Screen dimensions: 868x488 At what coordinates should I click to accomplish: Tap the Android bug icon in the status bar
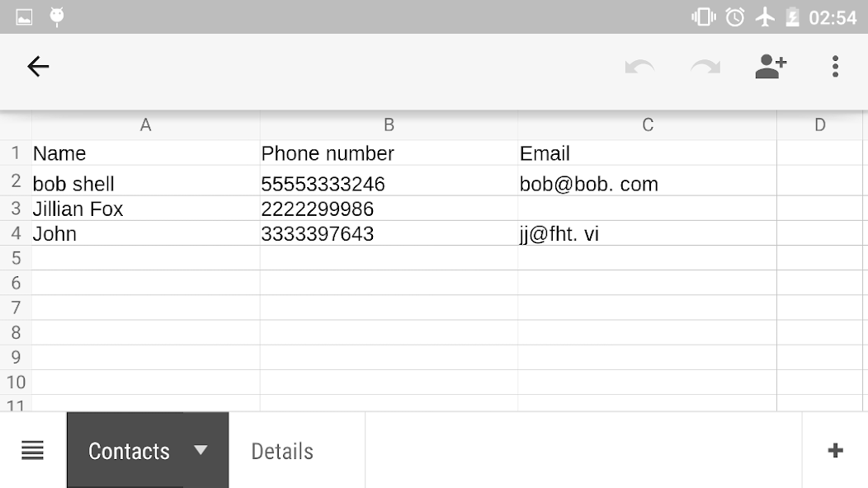point(56,15)
